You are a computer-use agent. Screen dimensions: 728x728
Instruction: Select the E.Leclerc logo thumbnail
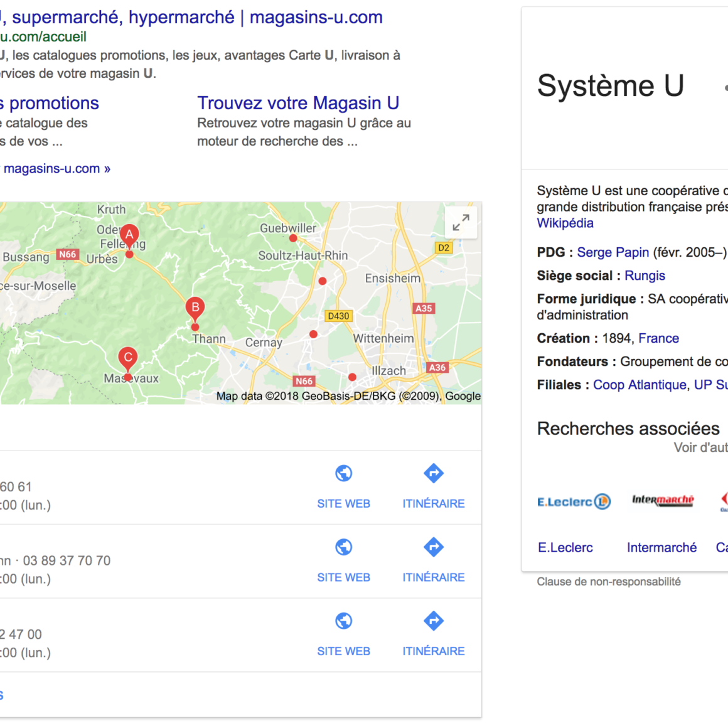[574, 501]
